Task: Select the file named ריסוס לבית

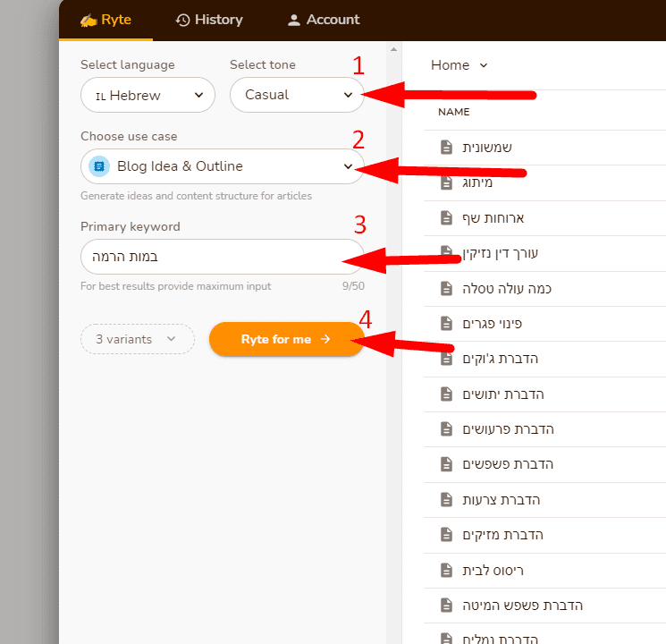Action: 493,571
